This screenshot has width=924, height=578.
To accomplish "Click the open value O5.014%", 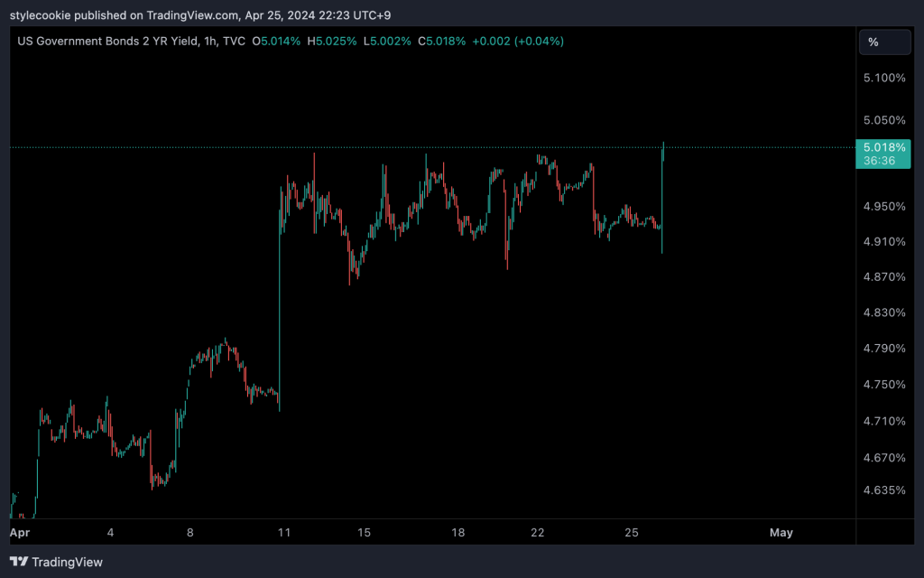I will pyautogui.click(x=277, y=41).
